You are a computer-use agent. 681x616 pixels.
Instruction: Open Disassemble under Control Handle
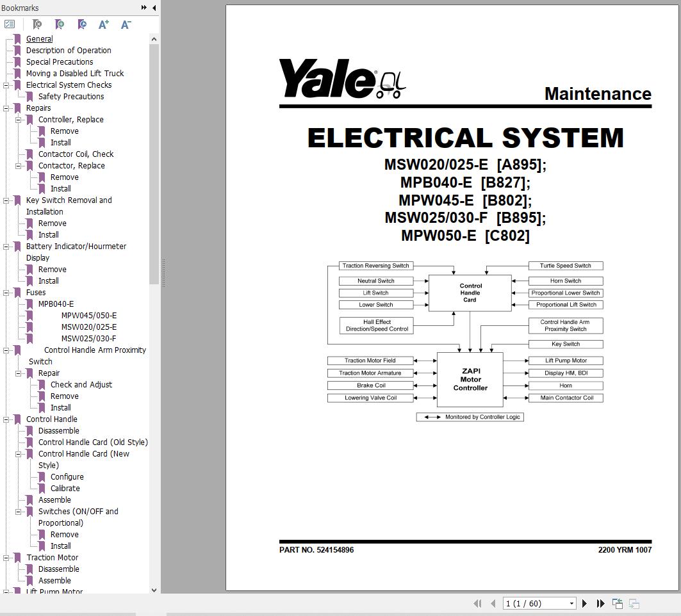pyautogui.click(x=59, y=431)
